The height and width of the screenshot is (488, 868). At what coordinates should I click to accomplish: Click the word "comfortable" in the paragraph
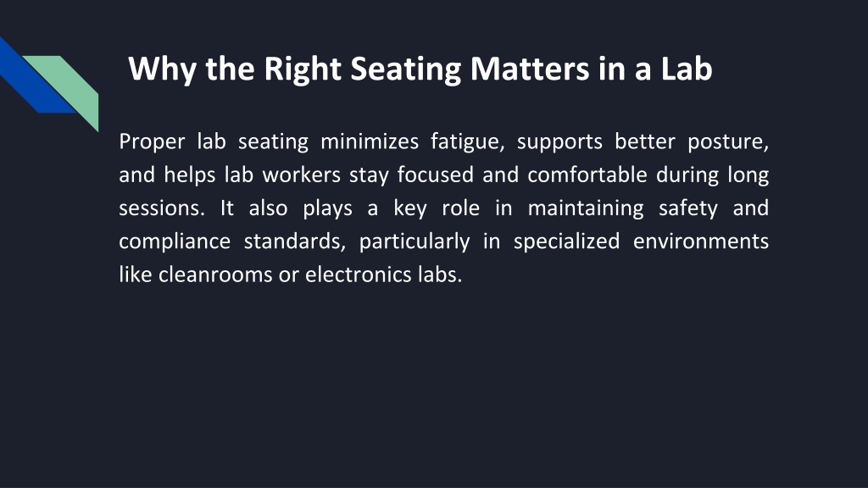[587, 175]
